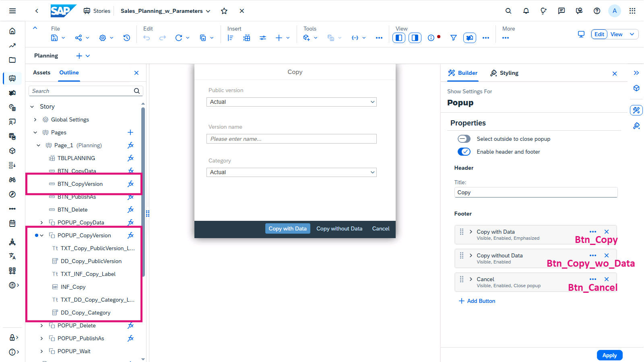This screenshot has height=362, width=644.
Task: Toggle Select outside to close popup
Action: [464, 139]
